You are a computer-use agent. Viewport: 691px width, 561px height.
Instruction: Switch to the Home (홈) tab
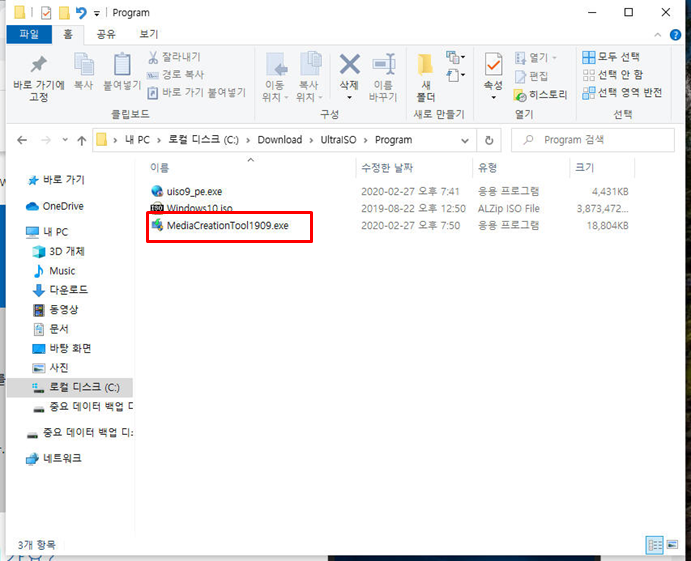(x=67, y=34)
